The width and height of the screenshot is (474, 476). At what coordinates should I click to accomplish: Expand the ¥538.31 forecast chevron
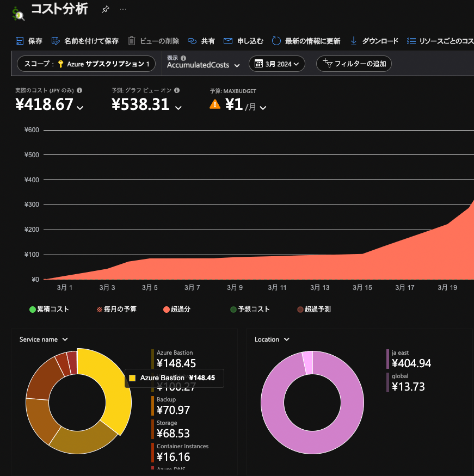point(178,108)
